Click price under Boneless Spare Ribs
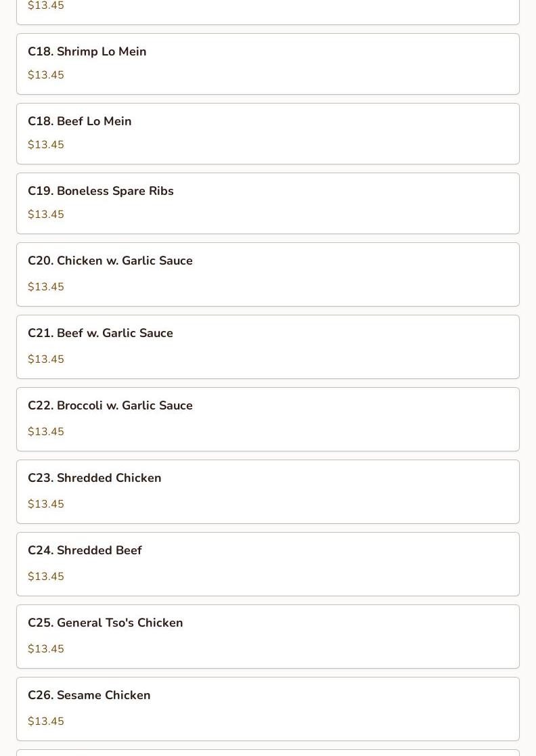 46,215
